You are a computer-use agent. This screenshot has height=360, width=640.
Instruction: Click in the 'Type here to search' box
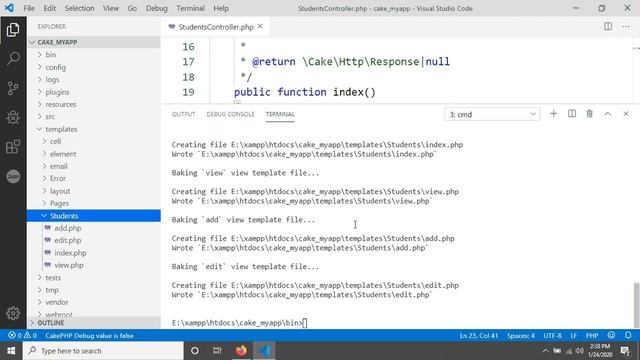(103, 351)
